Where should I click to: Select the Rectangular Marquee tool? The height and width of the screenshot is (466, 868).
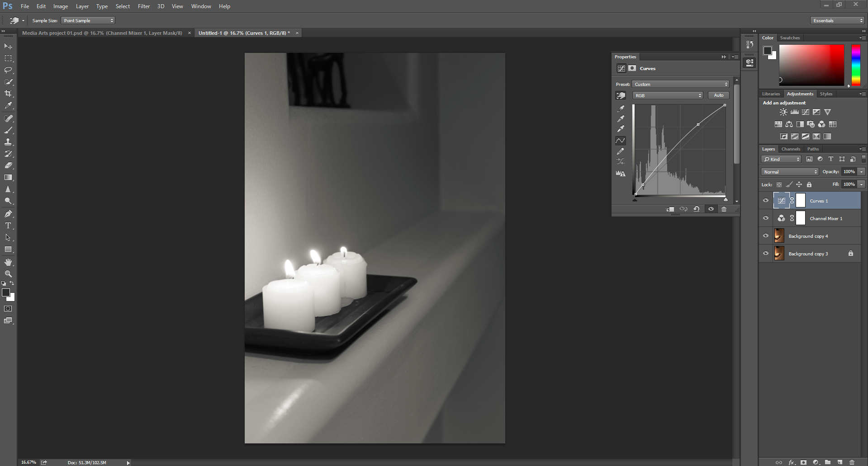(x=8, y=58)
